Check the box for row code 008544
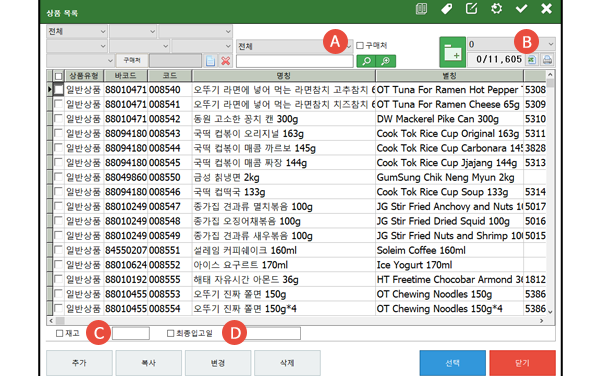599x376 pixels. 58,148
